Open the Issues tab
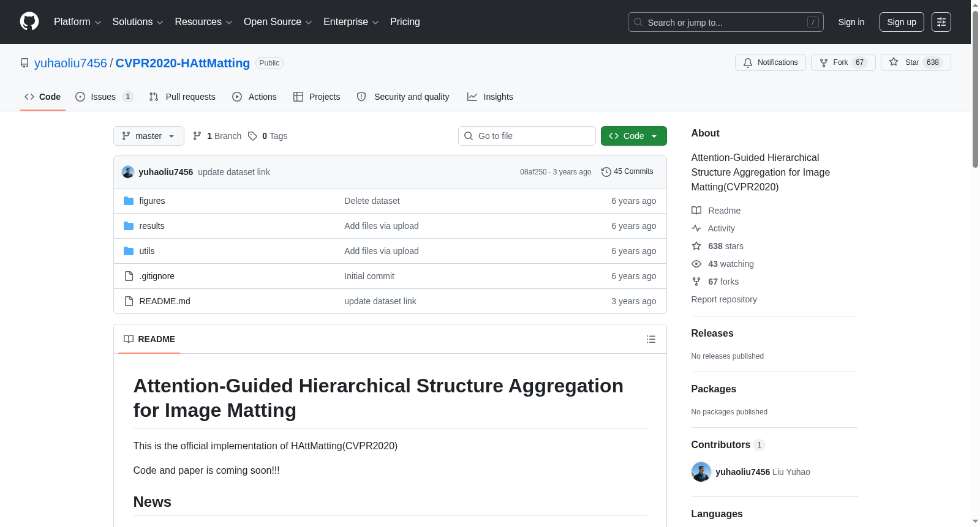Viewport: 980px width, 527px height. tap(104, 97)
